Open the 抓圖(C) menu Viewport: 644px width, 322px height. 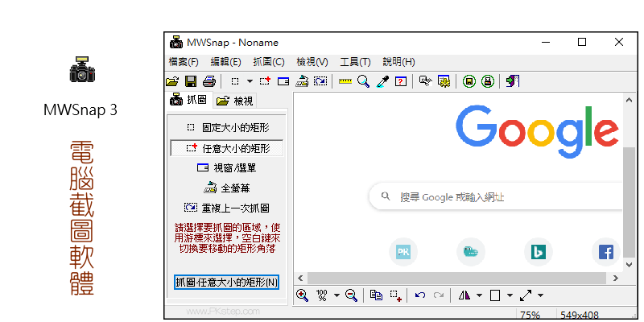(269, 62)
